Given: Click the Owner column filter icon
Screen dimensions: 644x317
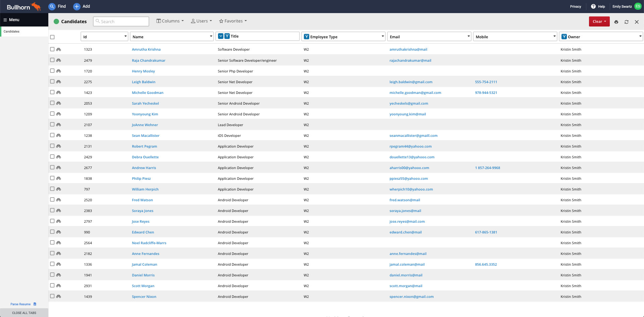Looking at the screenshot, I should click(564, 37).
